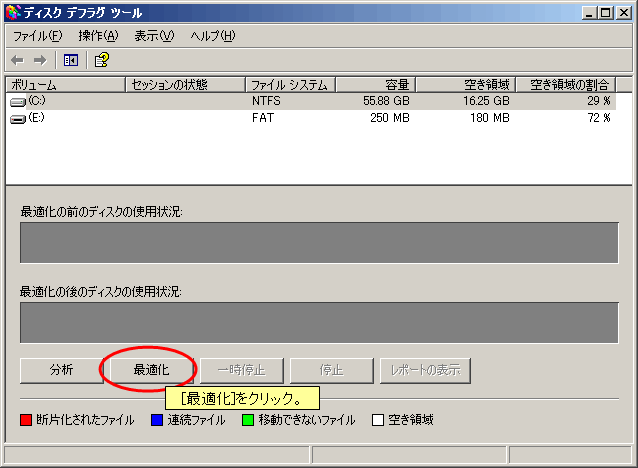Sort by the ファイル システム column header

pos(291,85)
